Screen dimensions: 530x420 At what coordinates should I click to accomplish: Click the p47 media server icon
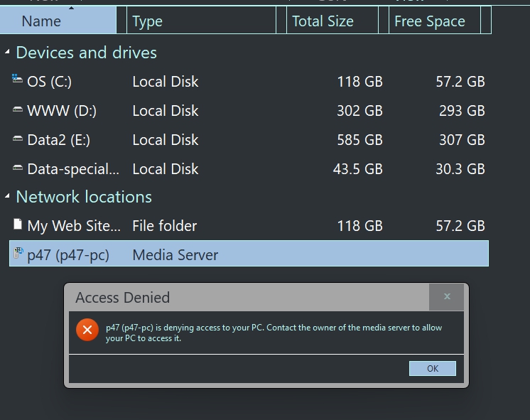[x=18, y=254]
